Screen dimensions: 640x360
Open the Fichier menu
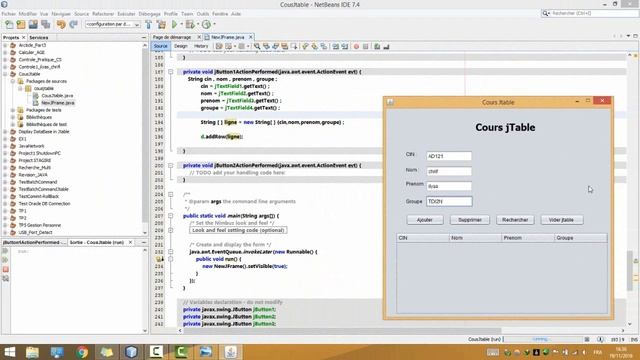click(x=9, y=14)
